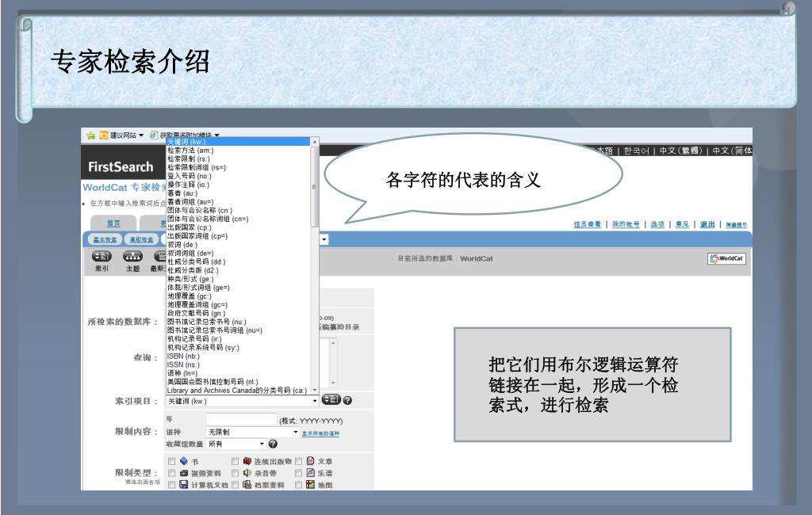This screenshot has width=812, height=515.
Task: Open the 索引项目 关键词 (kw:) dropdown
Action: [x=242, y=401]
